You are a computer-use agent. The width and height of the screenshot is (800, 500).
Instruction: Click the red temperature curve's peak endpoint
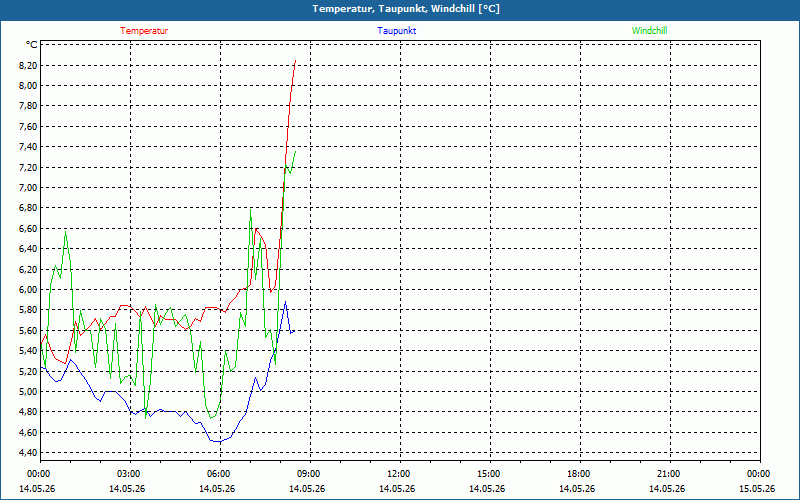pos(295,61)
